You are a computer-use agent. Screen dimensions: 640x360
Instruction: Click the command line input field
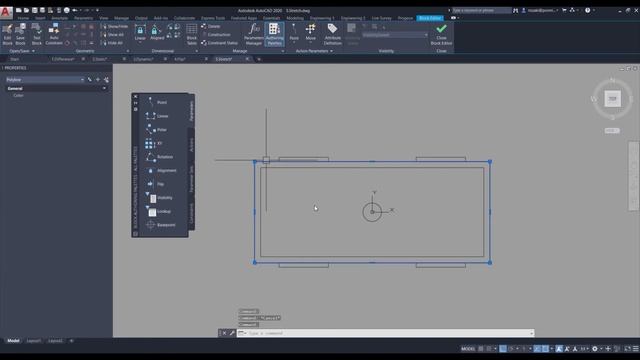385,333
